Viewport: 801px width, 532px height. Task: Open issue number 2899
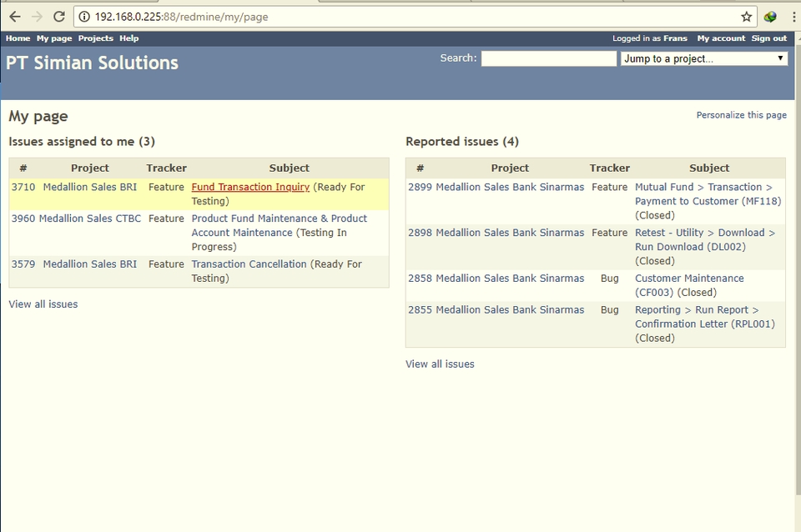click(x=420, y=187)
